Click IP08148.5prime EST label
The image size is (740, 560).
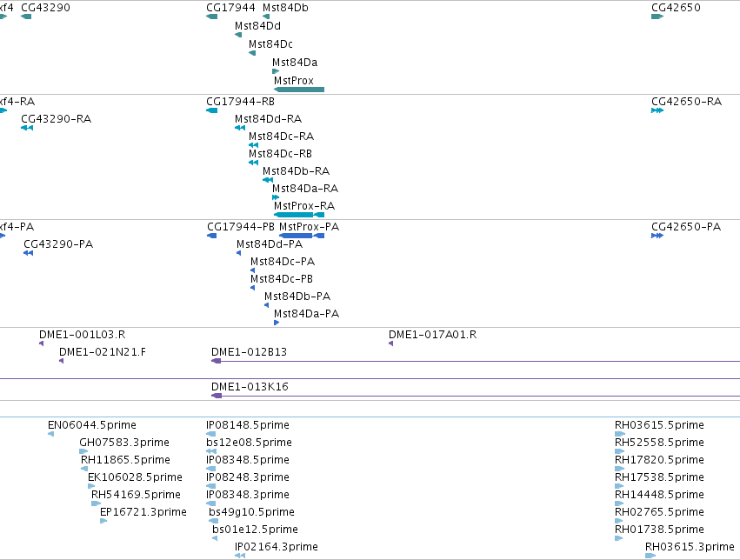pyautogui.click(x=247, y=425)
